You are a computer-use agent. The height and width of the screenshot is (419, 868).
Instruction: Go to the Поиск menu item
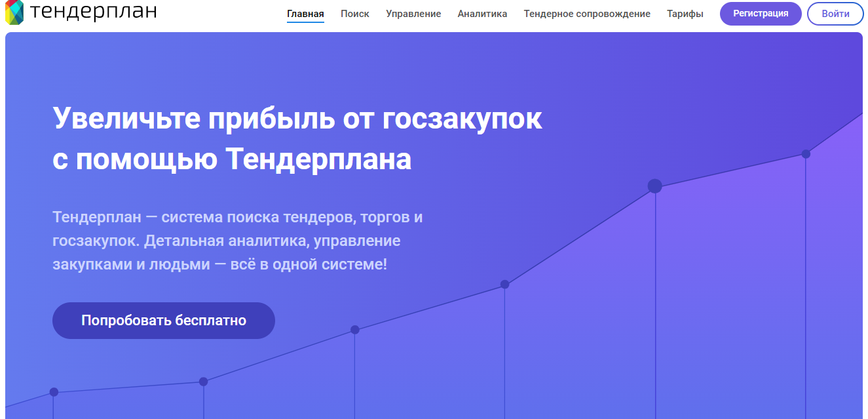355,14
